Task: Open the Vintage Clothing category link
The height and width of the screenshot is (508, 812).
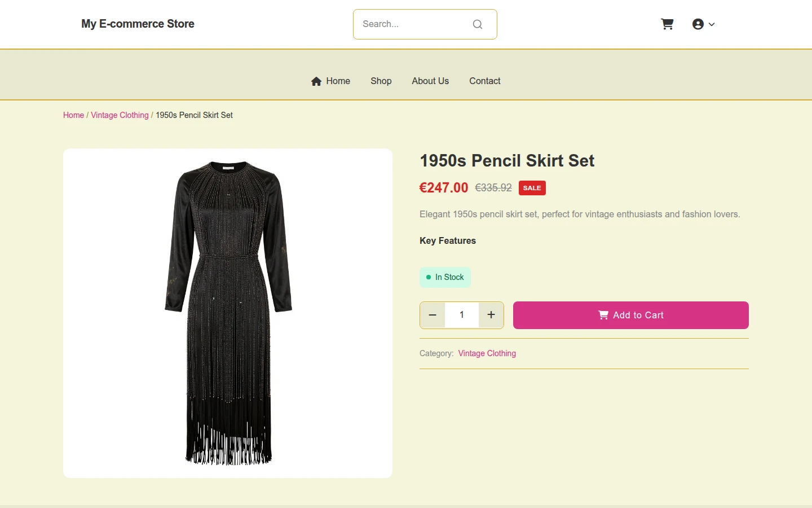Action: [487, 353]
